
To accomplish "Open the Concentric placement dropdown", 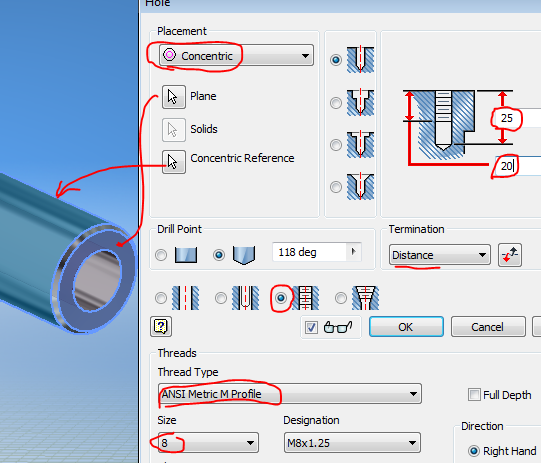I will [x=236, y=55].
